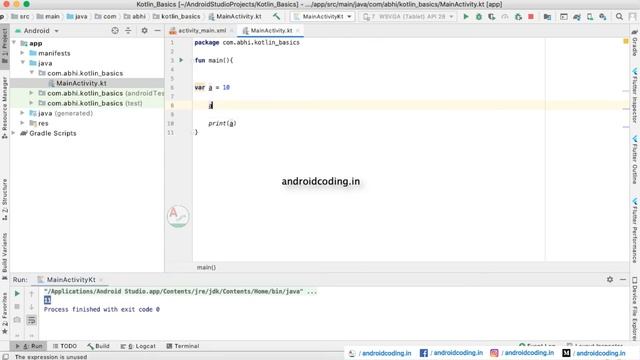Collapse the app module node
Screen dimensions: 640x360
point(14,43)
